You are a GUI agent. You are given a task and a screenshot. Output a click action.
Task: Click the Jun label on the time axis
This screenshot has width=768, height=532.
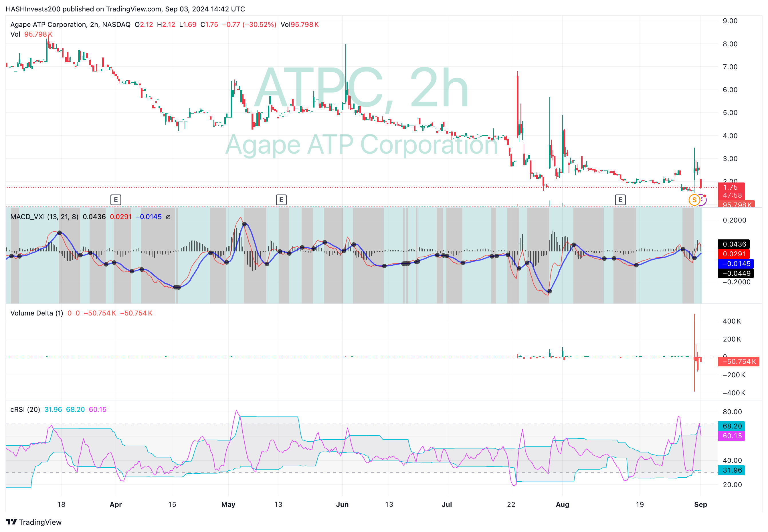[342, 505]
